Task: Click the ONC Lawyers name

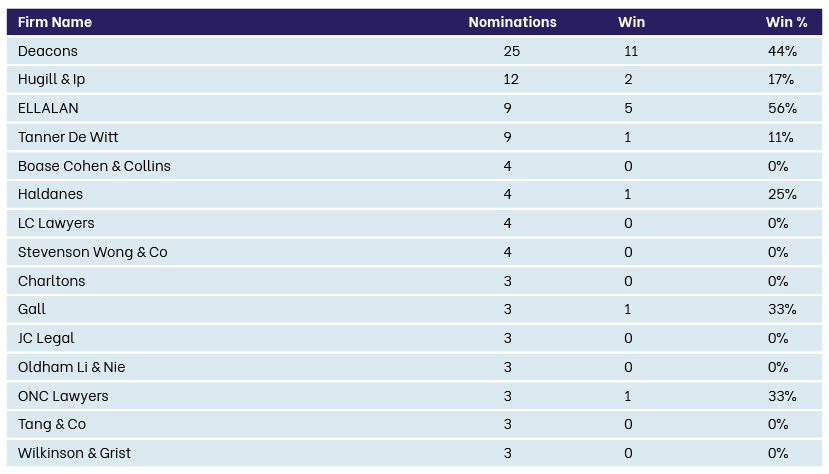Action: click(x=63, y=396)
